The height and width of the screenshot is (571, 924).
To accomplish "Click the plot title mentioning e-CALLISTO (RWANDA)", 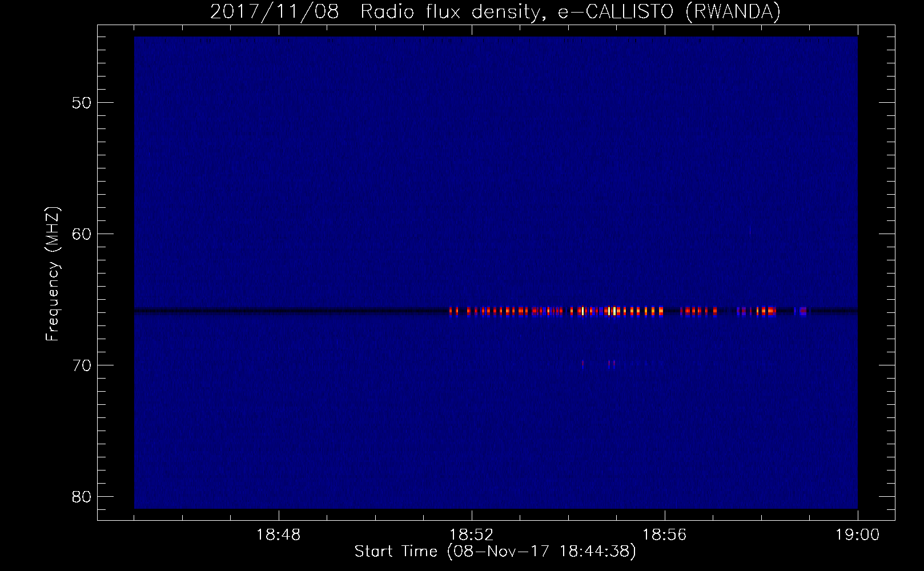I will (495, 11).
